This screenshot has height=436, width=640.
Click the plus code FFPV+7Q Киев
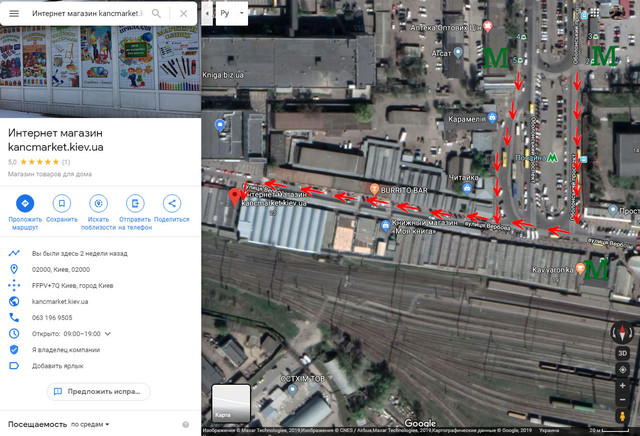click(72, 285)
